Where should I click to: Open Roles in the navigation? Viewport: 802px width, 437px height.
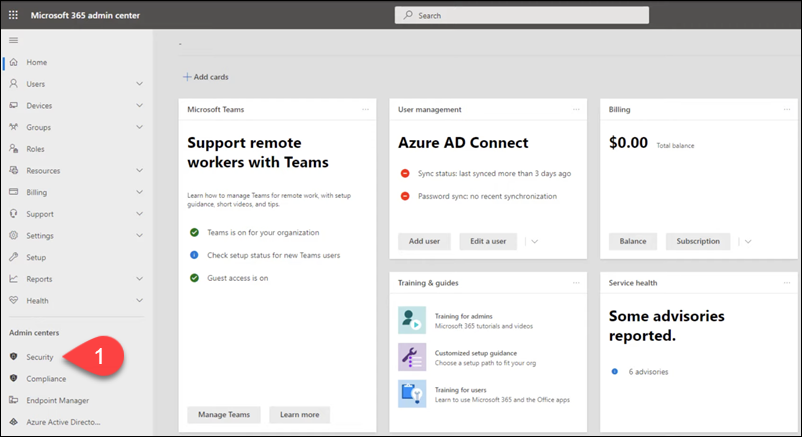35,149
